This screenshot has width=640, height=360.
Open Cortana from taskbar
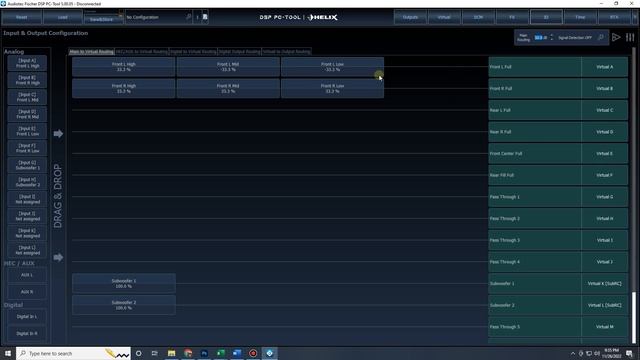(138, 353)
